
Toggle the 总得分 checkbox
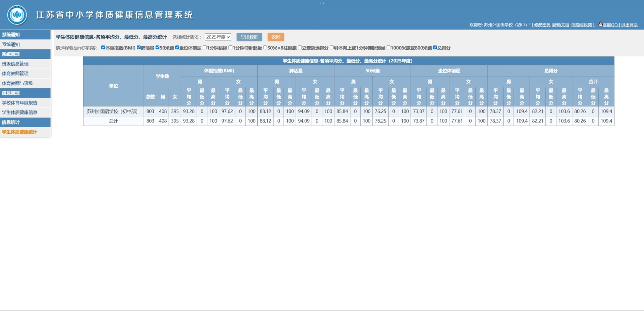click(x=435, y=48)
